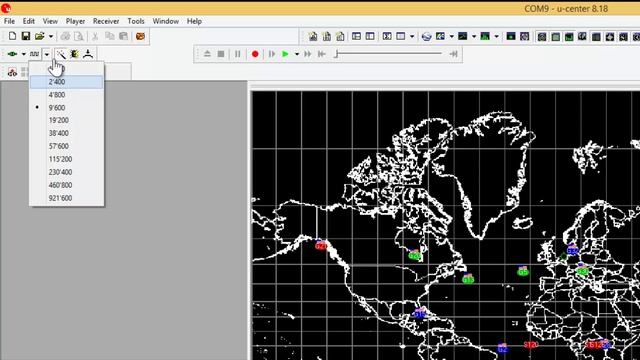Open the Tools menu
The height and width of the screenshot is (360, 640).
136,21
